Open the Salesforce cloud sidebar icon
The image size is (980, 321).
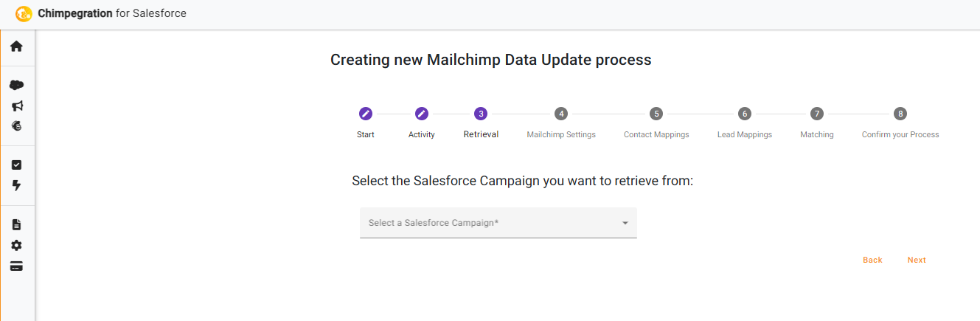(16, 85)
